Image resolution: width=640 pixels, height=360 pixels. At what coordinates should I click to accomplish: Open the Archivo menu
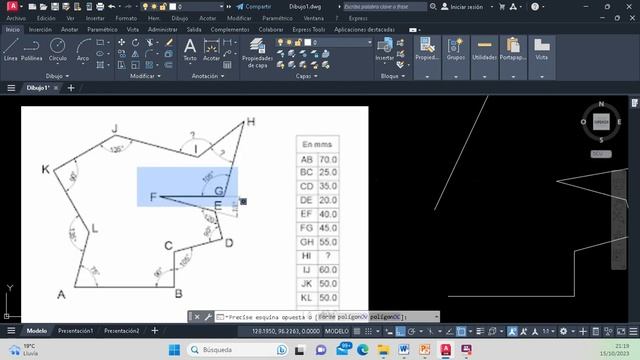(16, 18)
